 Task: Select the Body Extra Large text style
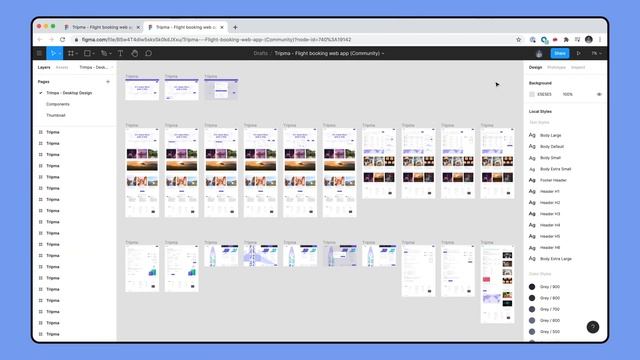point(556,259)
